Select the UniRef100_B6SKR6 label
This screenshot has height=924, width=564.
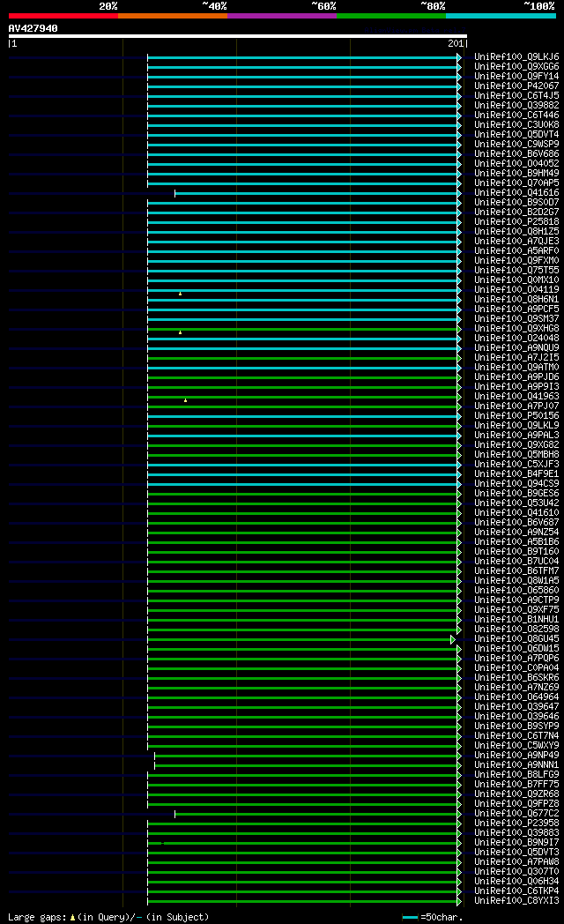click(x=516, y=678)
